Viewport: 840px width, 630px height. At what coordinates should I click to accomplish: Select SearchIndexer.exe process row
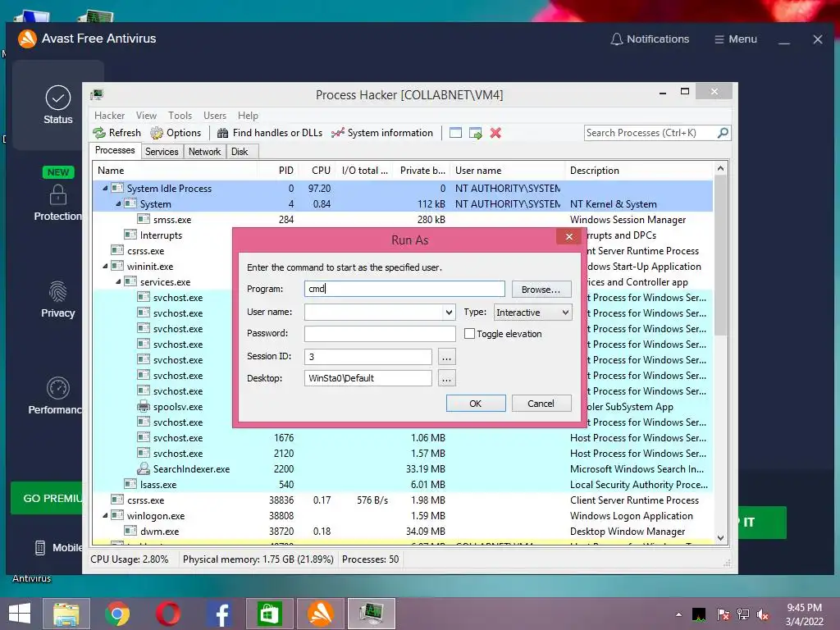402,468
